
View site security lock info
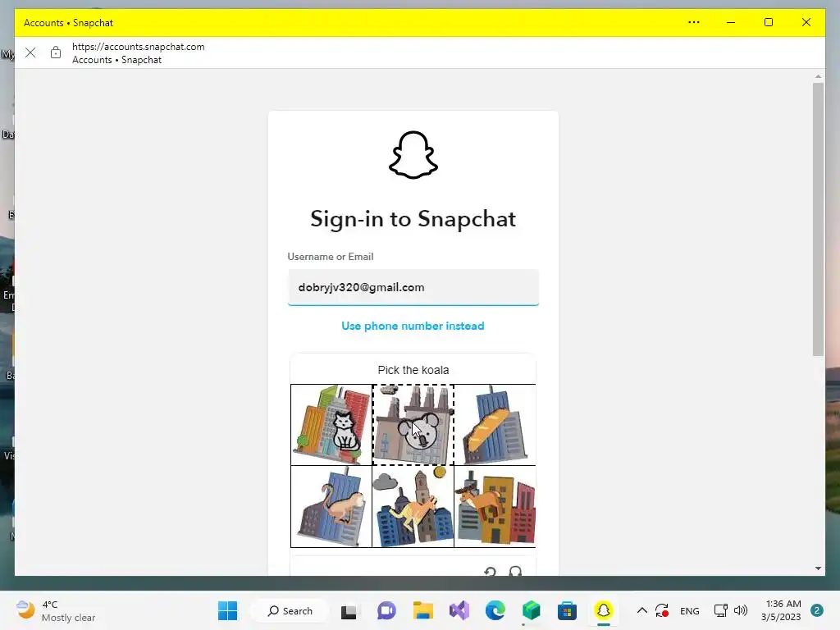coord(56,52)
